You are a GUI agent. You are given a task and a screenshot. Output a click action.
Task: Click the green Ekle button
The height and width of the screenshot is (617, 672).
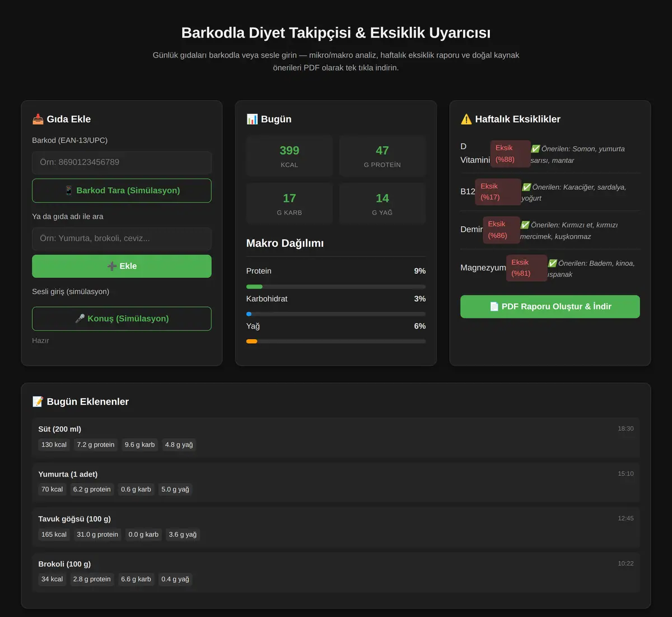click(122, 266)
